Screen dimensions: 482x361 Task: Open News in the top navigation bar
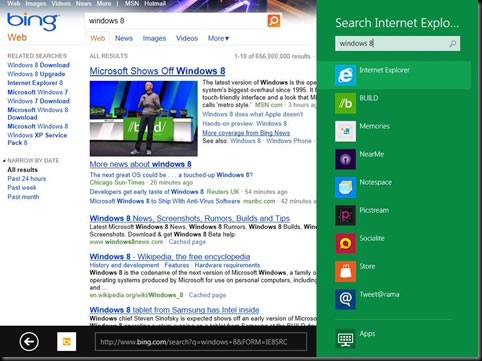click(83, 4)
